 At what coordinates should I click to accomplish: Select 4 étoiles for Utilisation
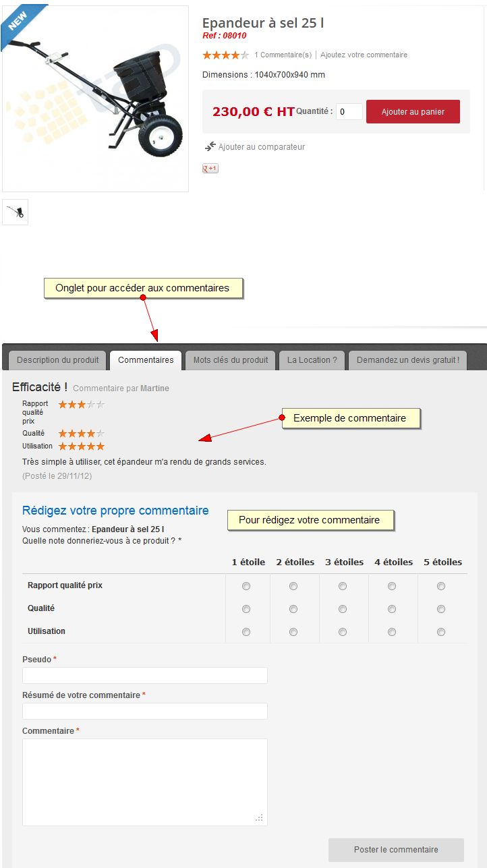[x=392, y=632]
